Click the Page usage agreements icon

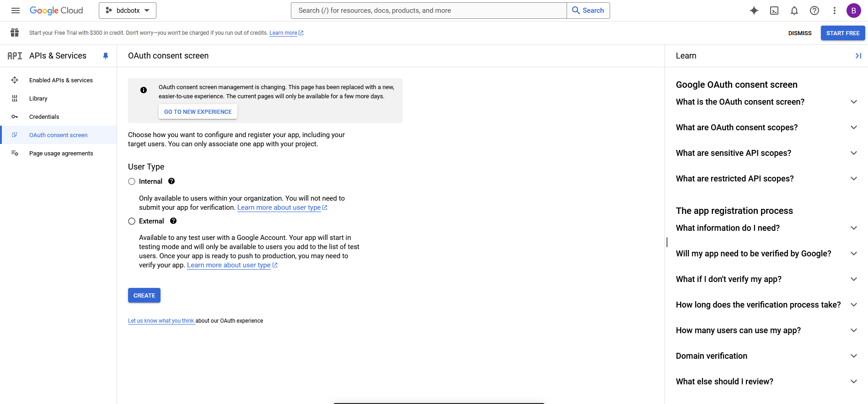(15, 153)
